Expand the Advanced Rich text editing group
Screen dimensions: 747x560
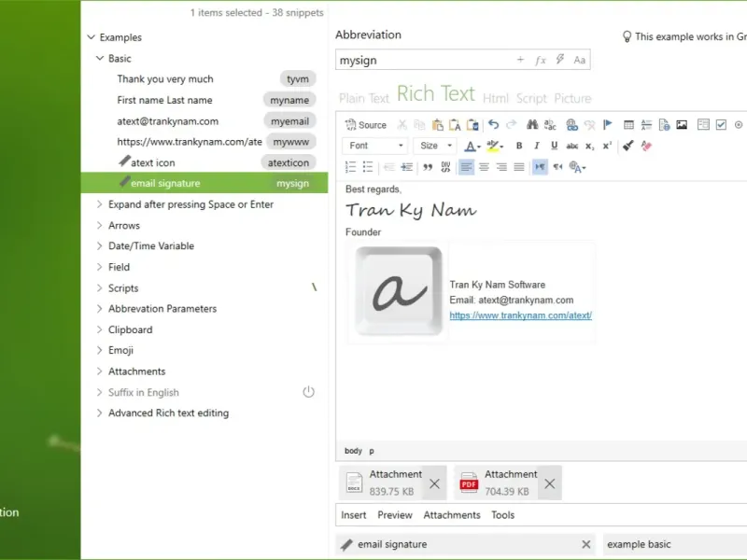tap(99, 413)
